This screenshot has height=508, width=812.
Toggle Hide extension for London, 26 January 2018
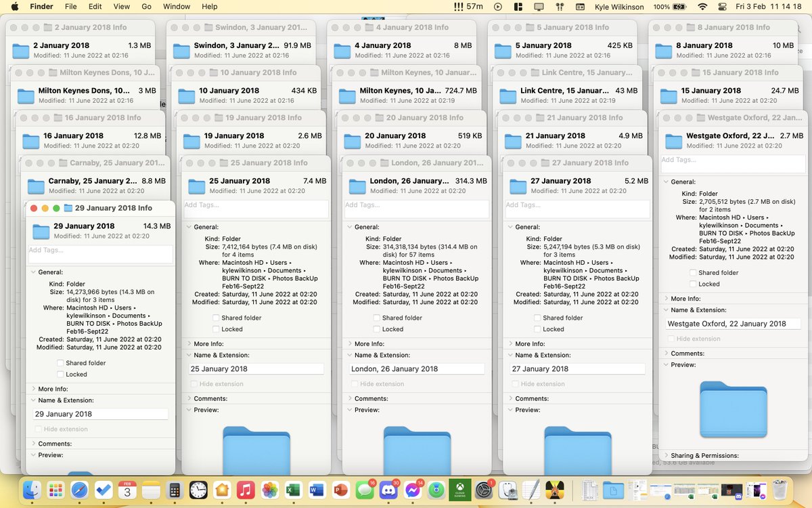(x=355, y=383)
